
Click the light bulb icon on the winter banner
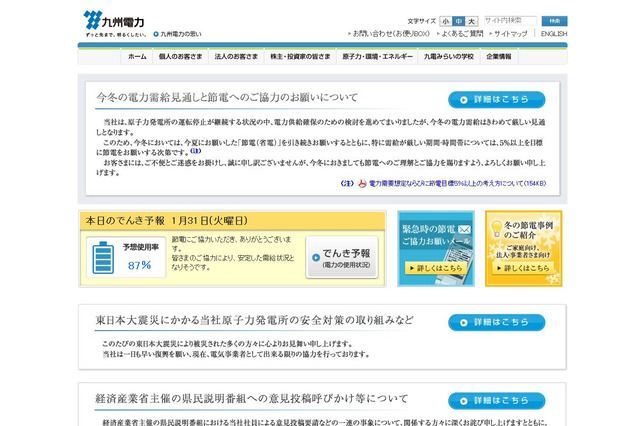tap(496, 229)
